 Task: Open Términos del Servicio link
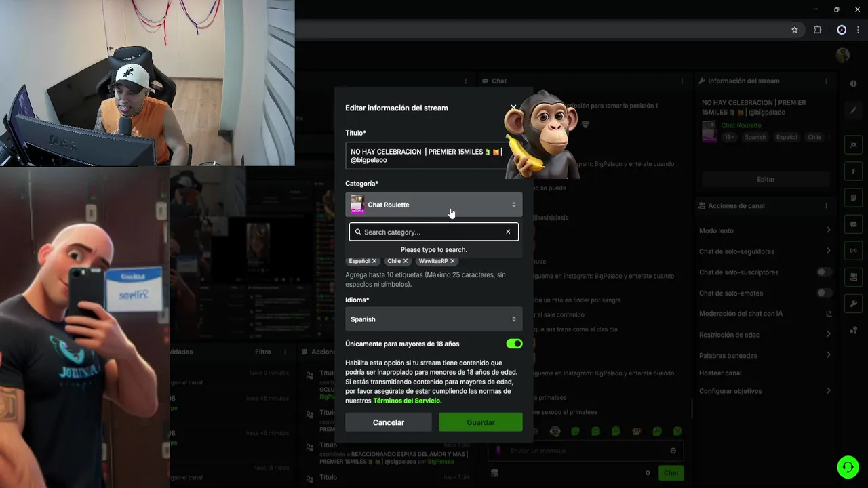(x=407, y=401)
